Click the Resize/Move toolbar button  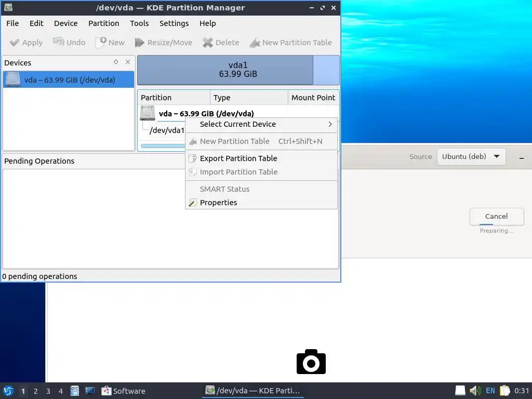(164, 43)
